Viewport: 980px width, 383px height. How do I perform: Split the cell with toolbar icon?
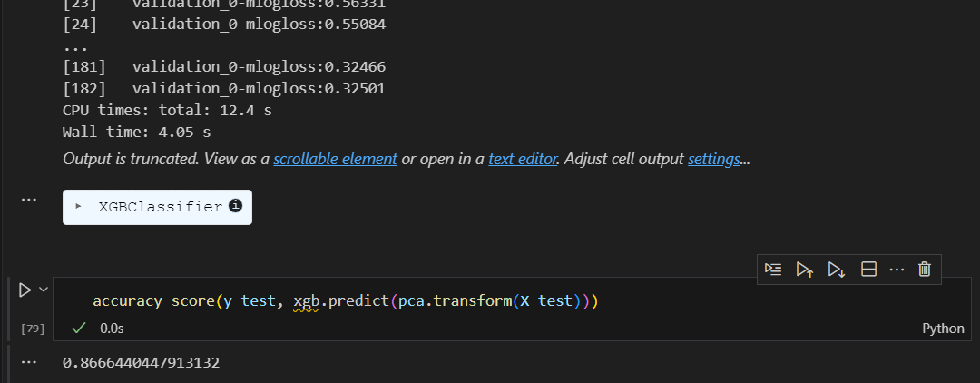point(868,270)
